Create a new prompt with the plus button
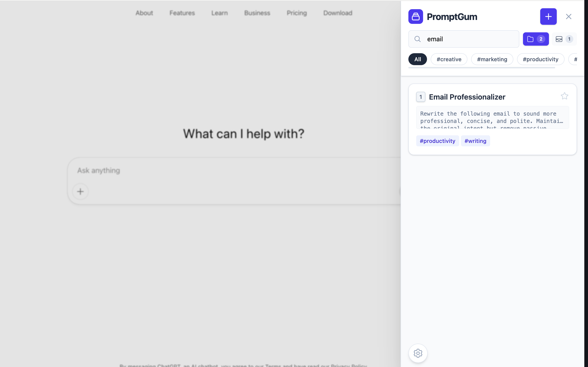 548,17
